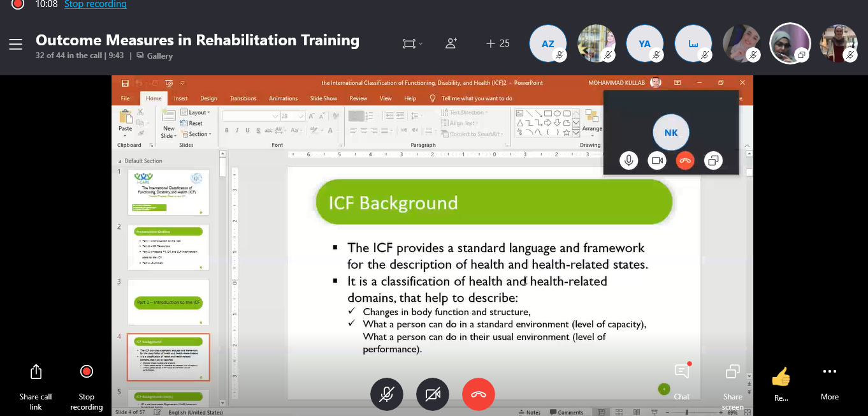Show the +25 additional participants
Image resolution: width=868 pixels, height=416 pixels.
[498, 43]
